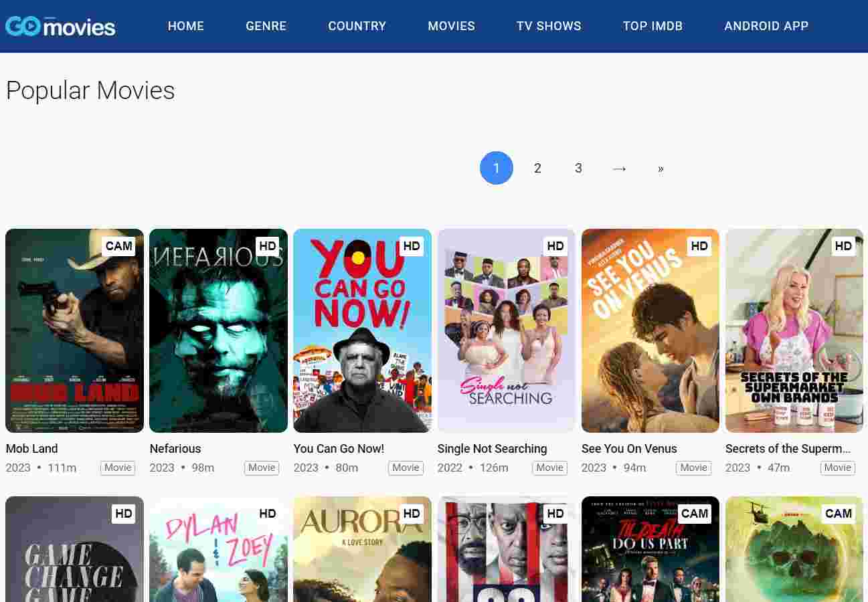The image size is (868, 602).
Task: Open the You Can Go Now! poster
Action: tap(362, 330)
